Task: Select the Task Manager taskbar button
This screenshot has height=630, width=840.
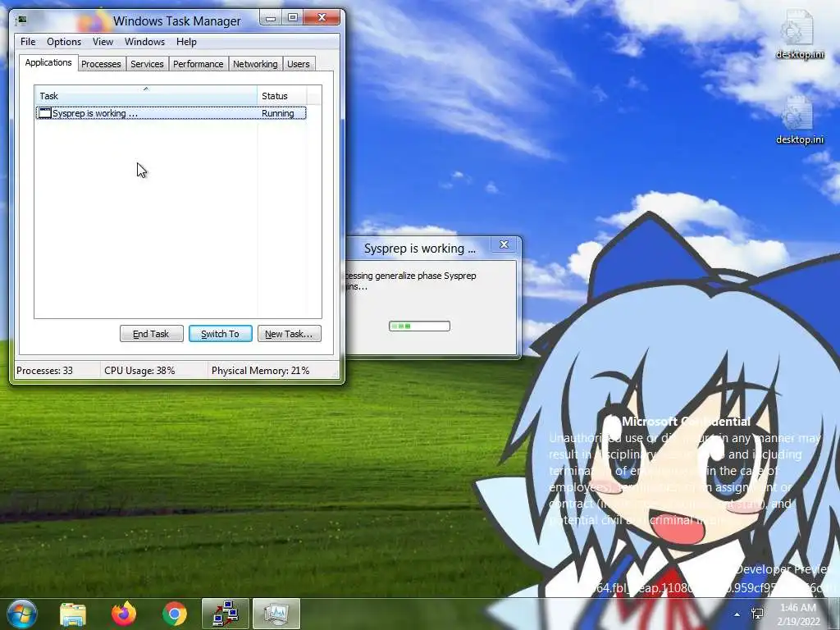Action: [x=276, y=614]
